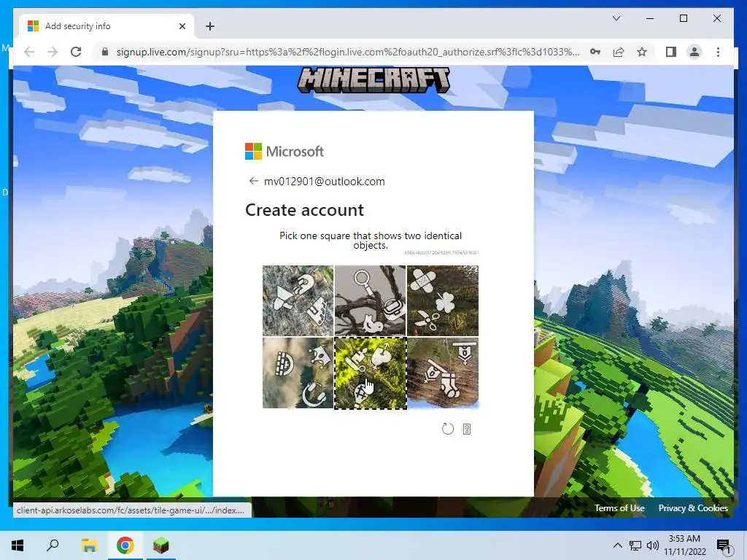The image size is (747, 560).
Task: Pick the tile with bandage and clover
Action: [x=443, y=300]
